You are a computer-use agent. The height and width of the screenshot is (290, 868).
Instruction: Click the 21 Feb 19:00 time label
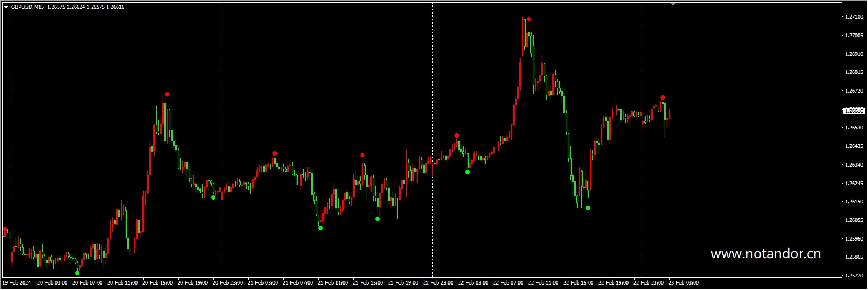click(x=403, y=283)
